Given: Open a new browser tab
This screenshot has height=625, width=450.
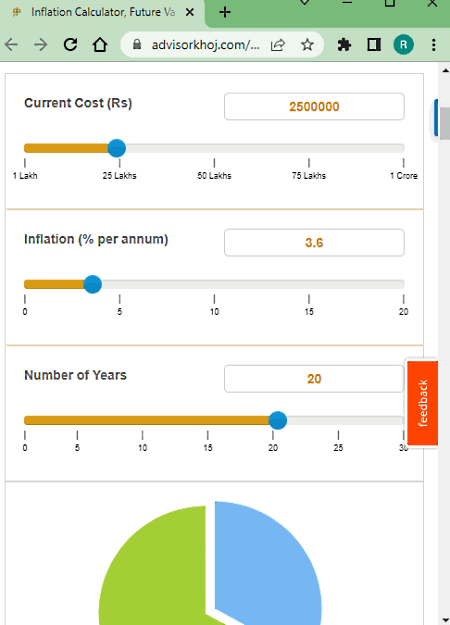Looking at the screenshot, I should click(225, 12).
